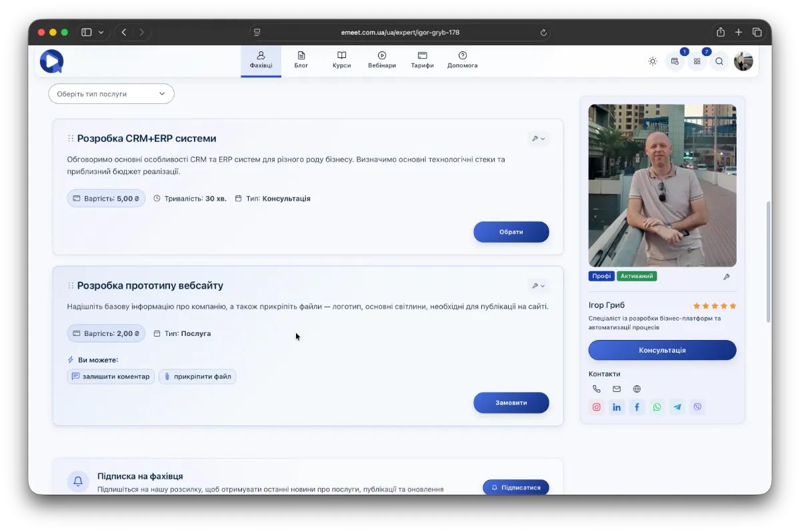Open wrench menu for website prototype service
Image resolution: width=800 pixels, height=532 pixels.
click(x=538, y=285)
